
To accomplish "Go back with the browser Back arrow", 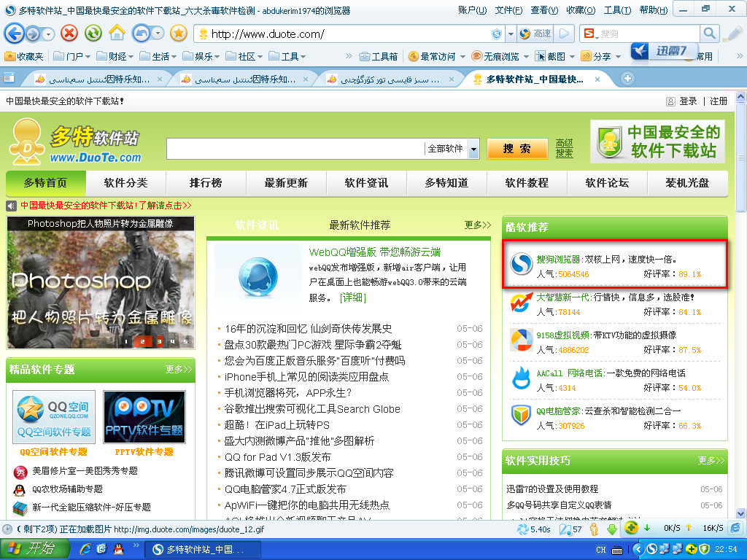I will click(15, 34).
